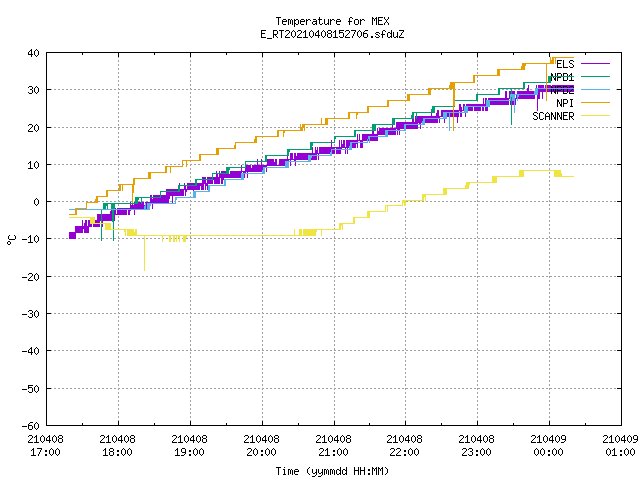The image size is (640, 480).
Task: Click the x-axis tick label 210408 23:00
Action: [476, 446]
